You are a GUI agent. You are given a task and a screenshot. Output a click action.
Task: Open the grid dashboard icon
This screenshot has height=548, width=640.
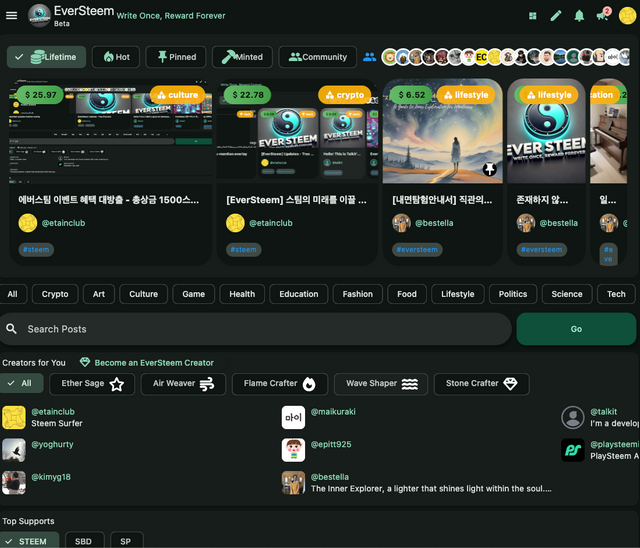coord(533,16)
